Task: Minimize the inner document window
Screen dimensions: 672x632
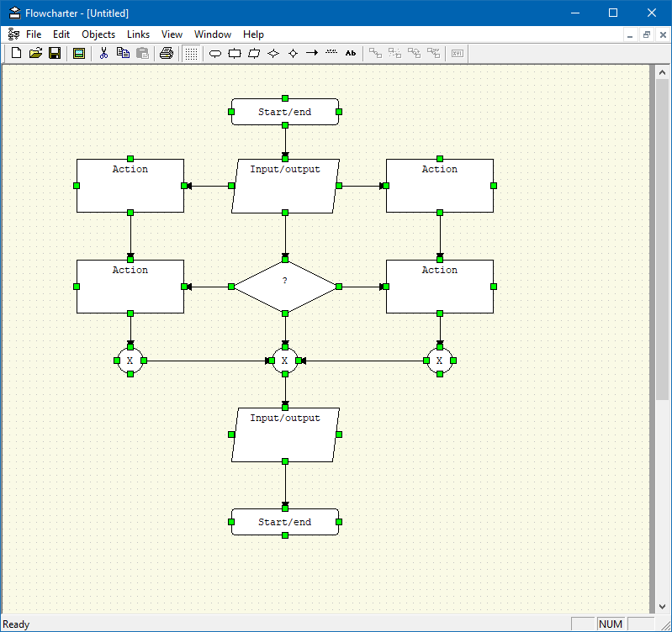Action: pos(630,34)
